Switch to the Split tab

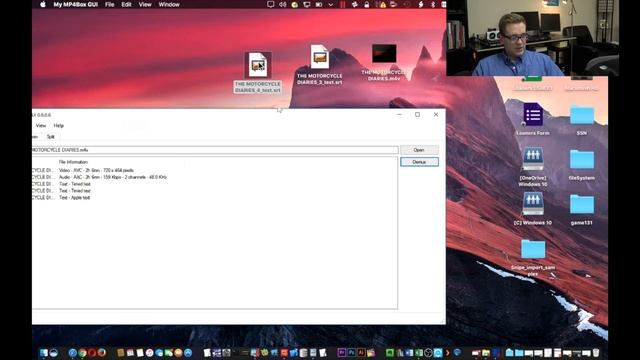click(51, 137)
